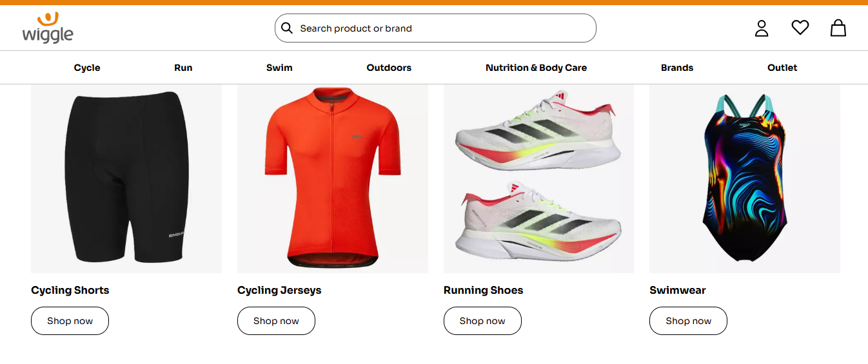Image resolution: width=868 pixels, height=364 pixels.
Task: Open the Run menu
Action: pos(183,68)
